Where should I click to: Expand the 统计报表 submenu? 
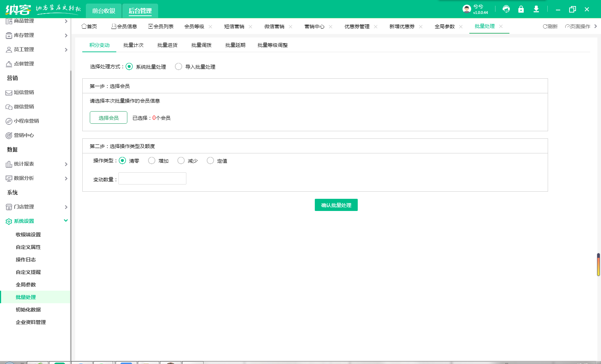click(66, 164)
